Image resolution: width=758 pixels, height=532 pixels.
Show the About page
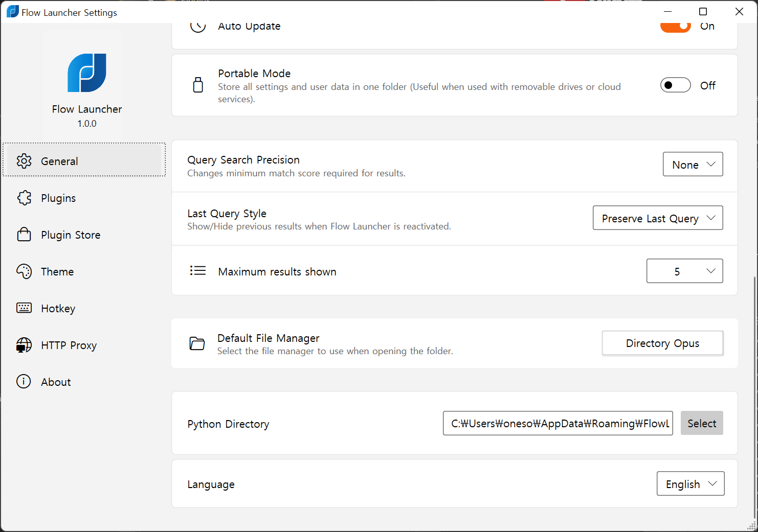(84, 382)
